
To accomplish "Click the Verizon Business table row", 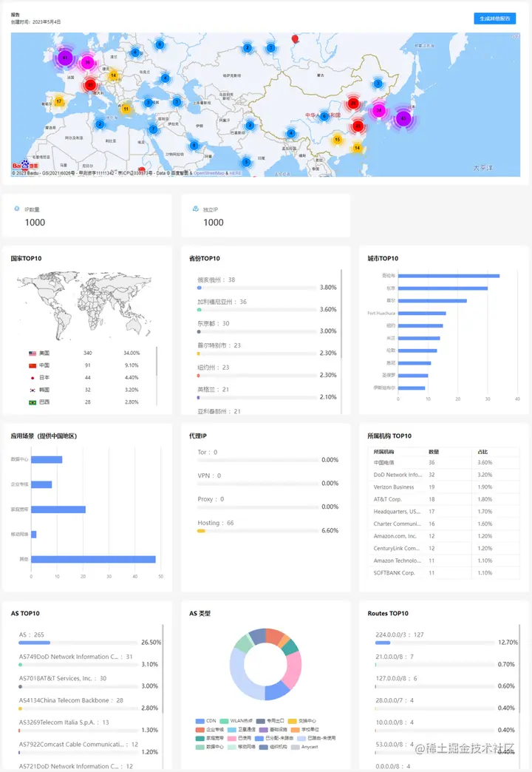I will pos(443,487).
